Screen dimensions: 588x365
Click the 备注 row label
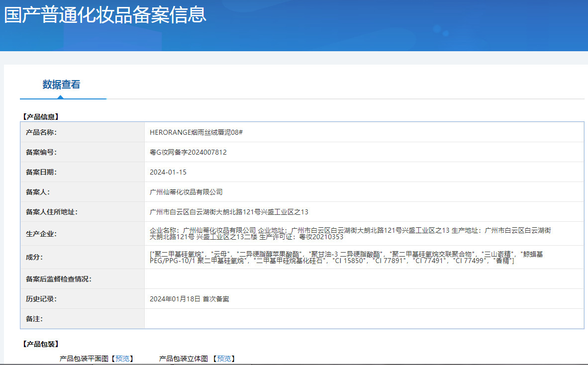(34, 319)
